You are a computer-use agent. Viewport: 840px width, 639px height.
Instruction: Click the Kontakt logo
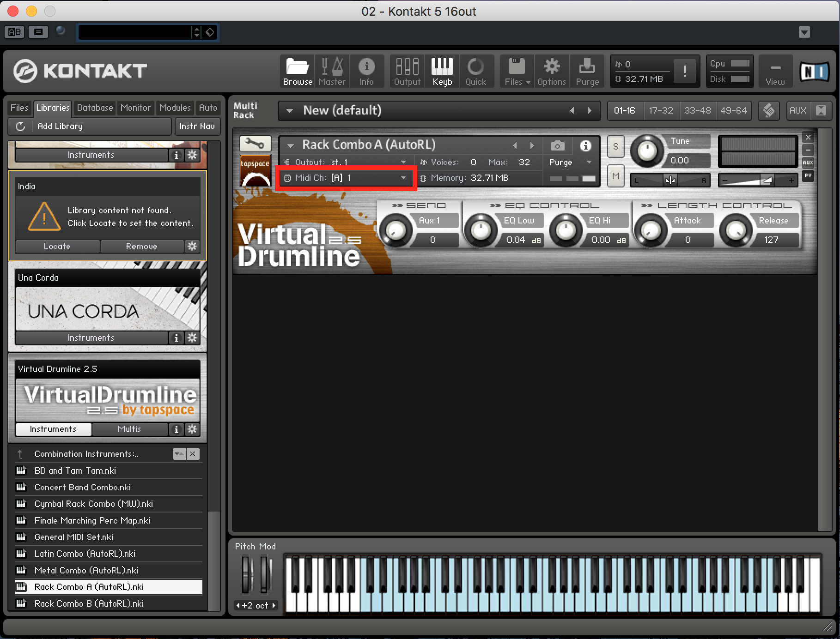coord(79,71)
